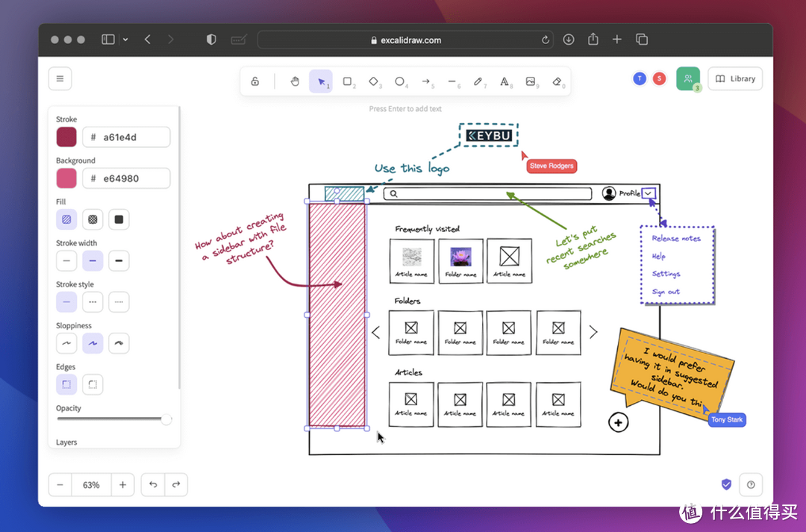The image size is (806, 532).
Task: Click the zoom plus button
Action: (x=122, y=484)
